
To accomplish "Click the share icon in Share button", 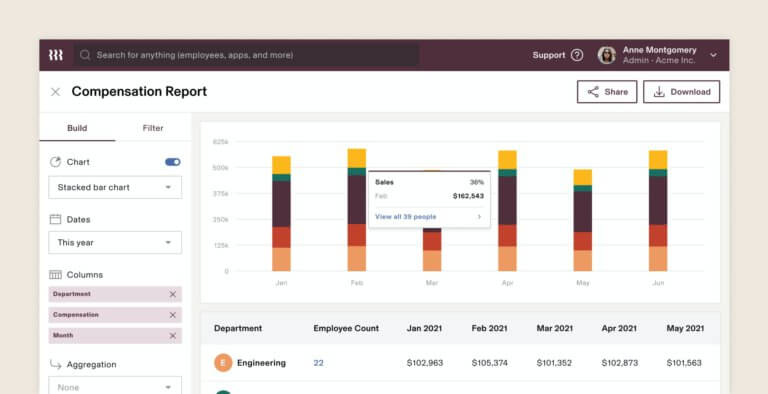I will point(593,92).
